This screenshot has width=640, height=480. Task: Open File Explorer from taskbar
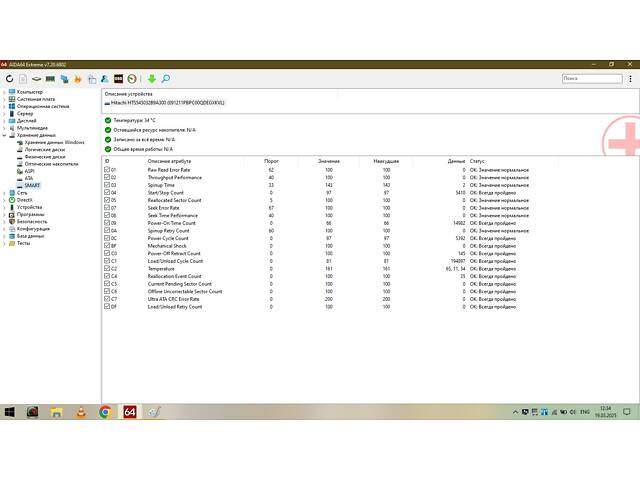(56, 412)
